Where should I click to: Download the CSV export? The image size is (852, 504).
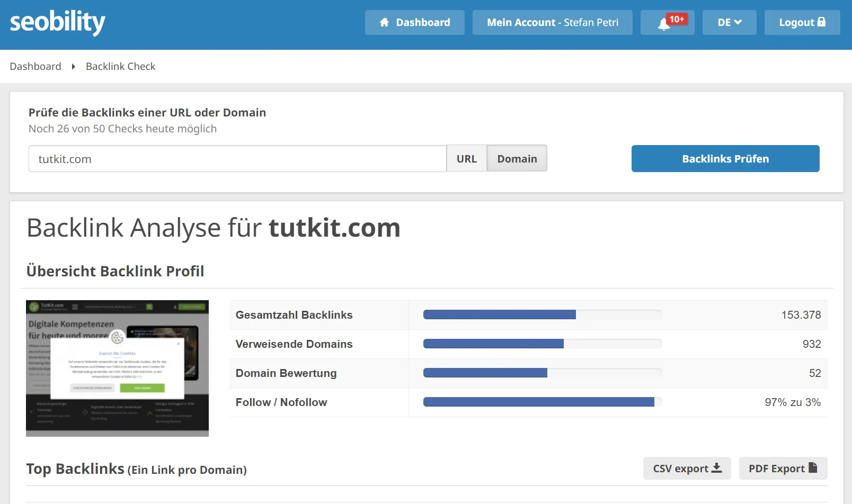tap(687, 469)
